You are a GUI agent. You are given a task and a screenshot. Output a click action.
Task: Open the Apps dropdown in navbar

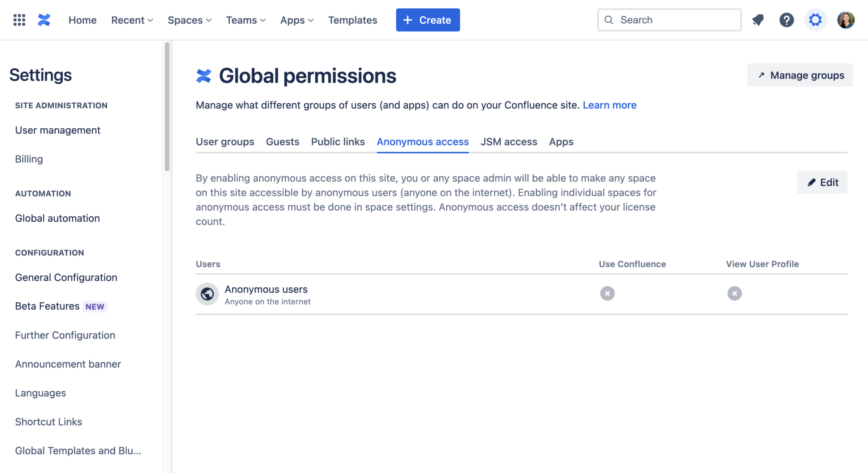pos(297,20)
